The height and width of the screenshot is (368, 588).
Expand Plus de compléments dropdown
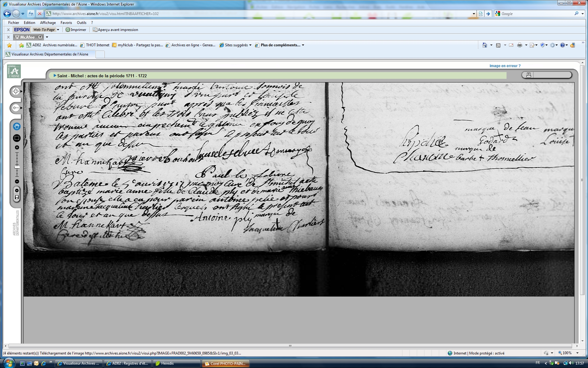pyautogui.click(x=303, y=45)
